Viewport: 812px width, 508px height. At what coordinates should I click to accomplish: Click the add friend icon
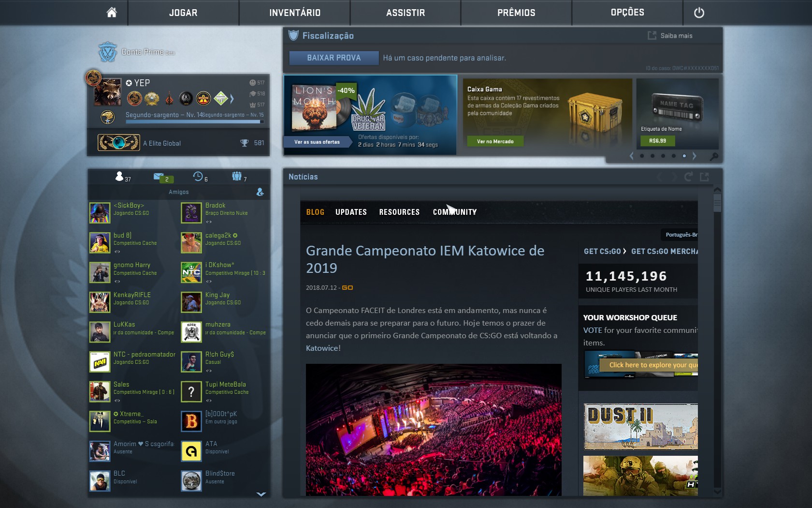tap(260, 192)
